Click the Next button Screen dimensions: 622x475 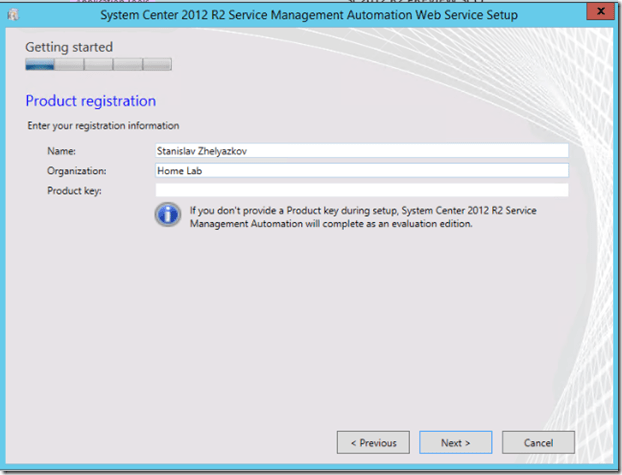[453, 442]
